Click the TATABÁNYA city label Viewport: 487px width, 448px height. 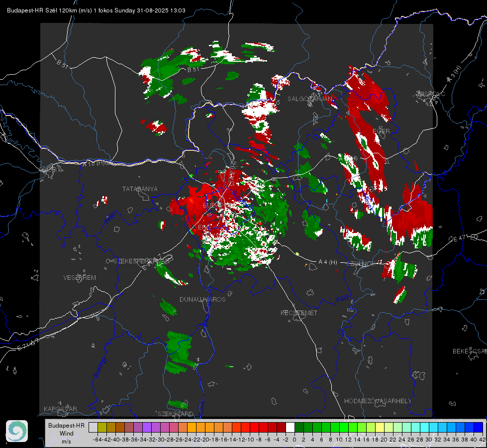[140, 189]
